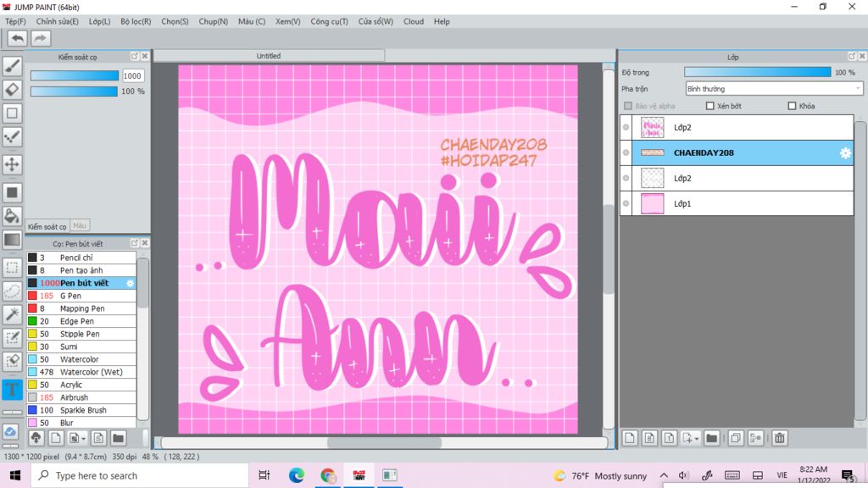This screenshot has width=868, height=488.
Task: Select the Sparkle Brush
Action: pyautogui.click(x=81, y=411)
